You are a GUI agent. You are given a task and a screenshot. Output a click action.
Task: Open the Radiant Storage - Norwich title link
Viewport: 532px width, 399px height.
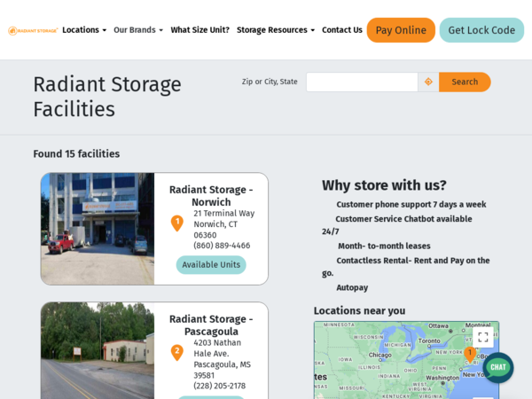(x=211, y=196)
